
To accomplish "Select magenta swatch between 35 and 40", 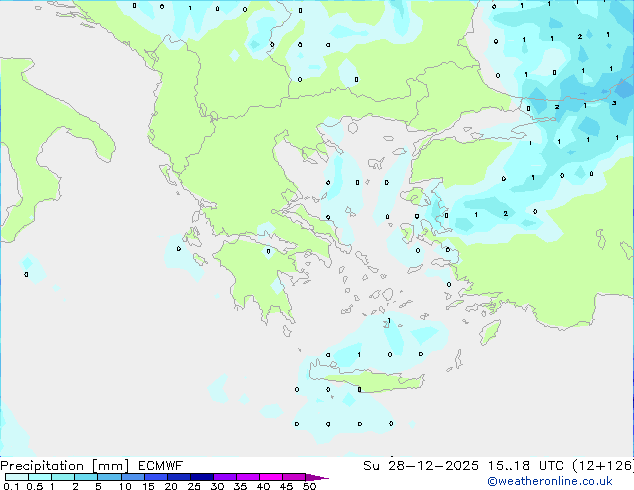I will pos(247,477).
